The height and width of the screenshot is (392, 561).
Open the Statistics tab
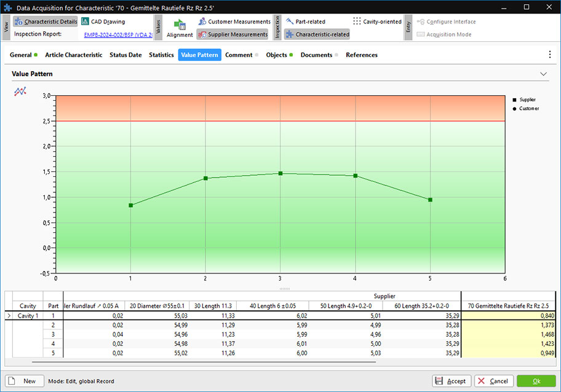pyautogui.click(x=161, y=55)
